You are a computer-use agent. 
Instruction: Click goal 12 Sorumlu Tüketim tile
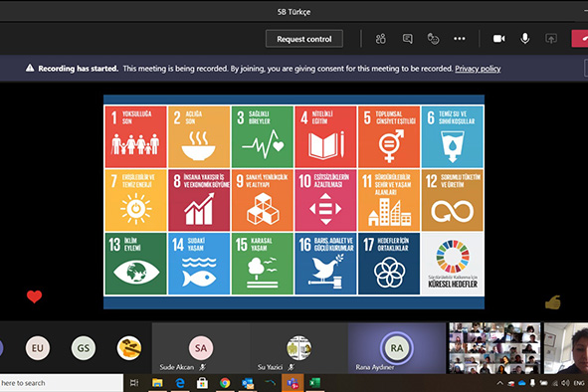(453, 200)
